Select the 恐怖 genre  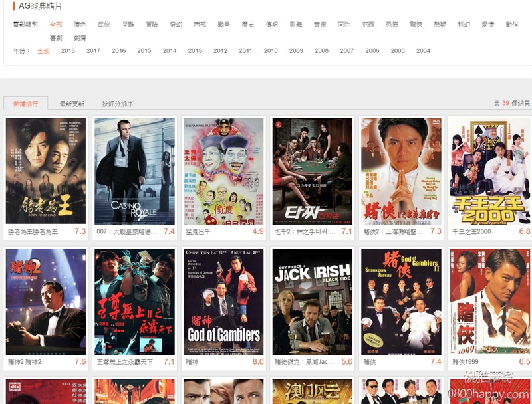pyautogui.click(x=392, y=25)
